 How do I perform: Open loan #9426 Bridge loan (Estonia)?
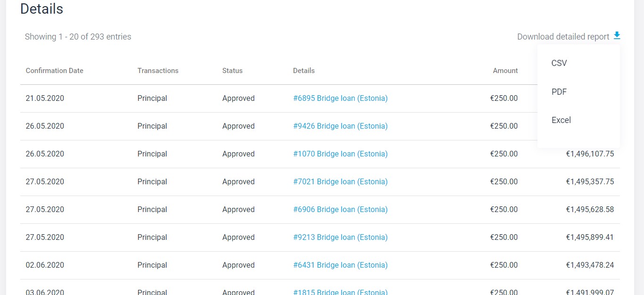point(340,126)
